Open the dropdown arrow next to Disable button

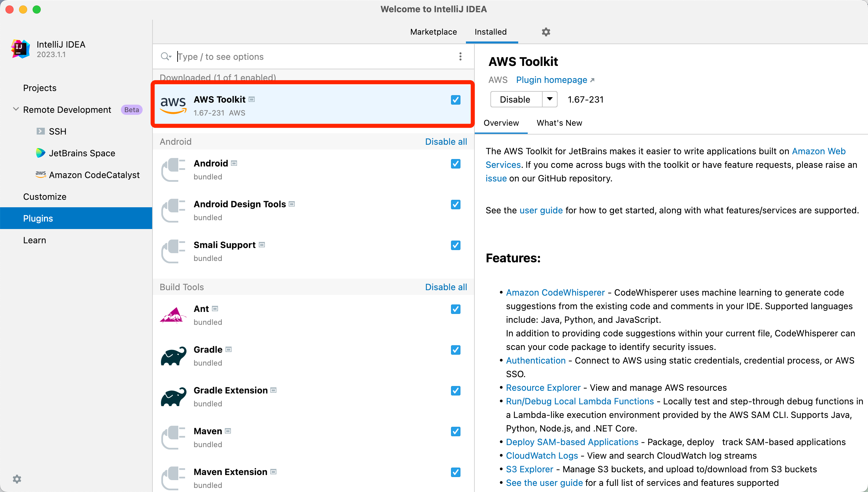click(x=550, y=99)
